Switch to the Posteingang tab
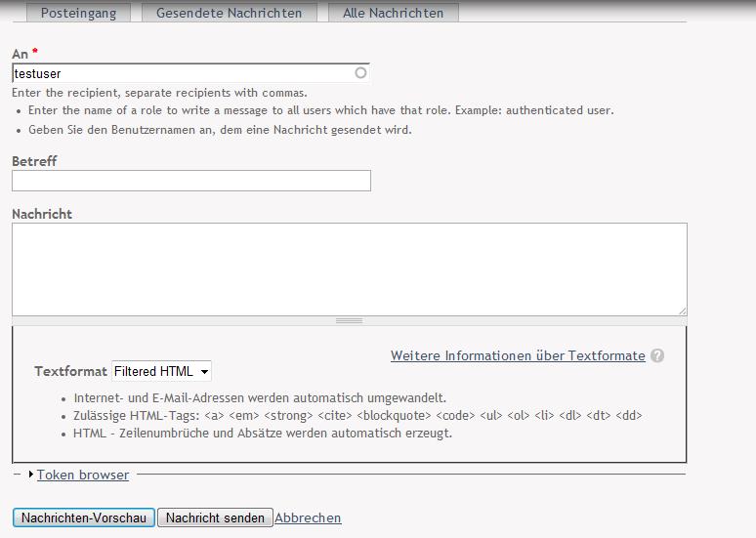 tap(77, 13)
